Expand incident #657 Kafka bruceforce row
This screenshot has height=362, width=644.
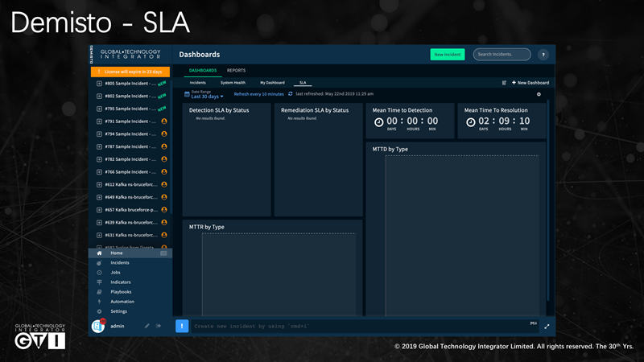pyautogui.click(x=99, y=210)
